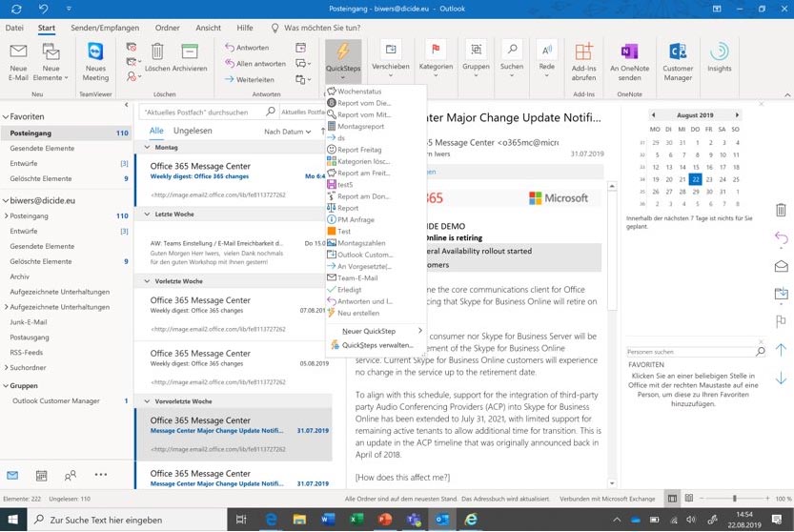Switch to the Ordner tab
The image size is (794, 532).
coord(167,28)
